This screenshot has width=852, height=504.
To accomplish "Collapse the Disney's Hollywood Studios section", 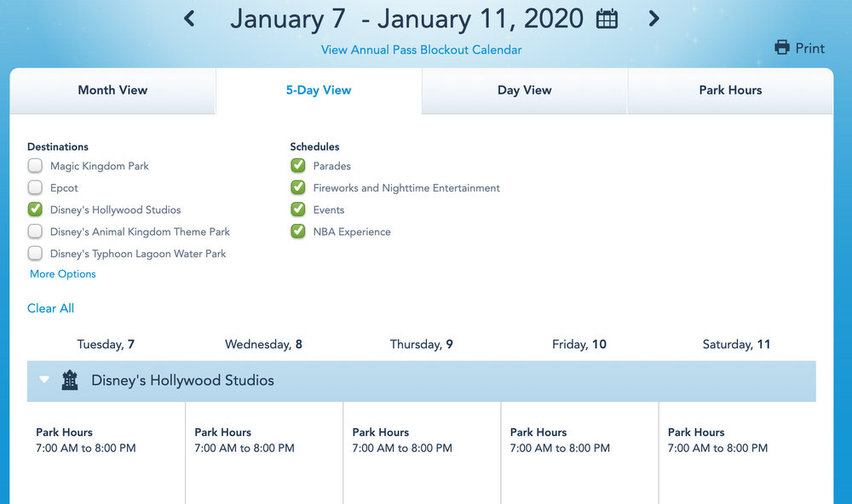I will tap(45, 381).
